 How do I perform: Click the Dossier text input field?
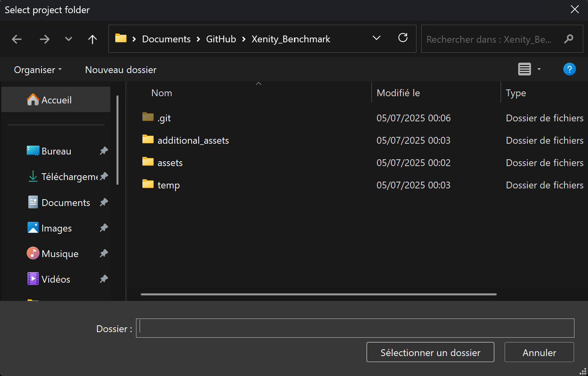coord(355,328)
